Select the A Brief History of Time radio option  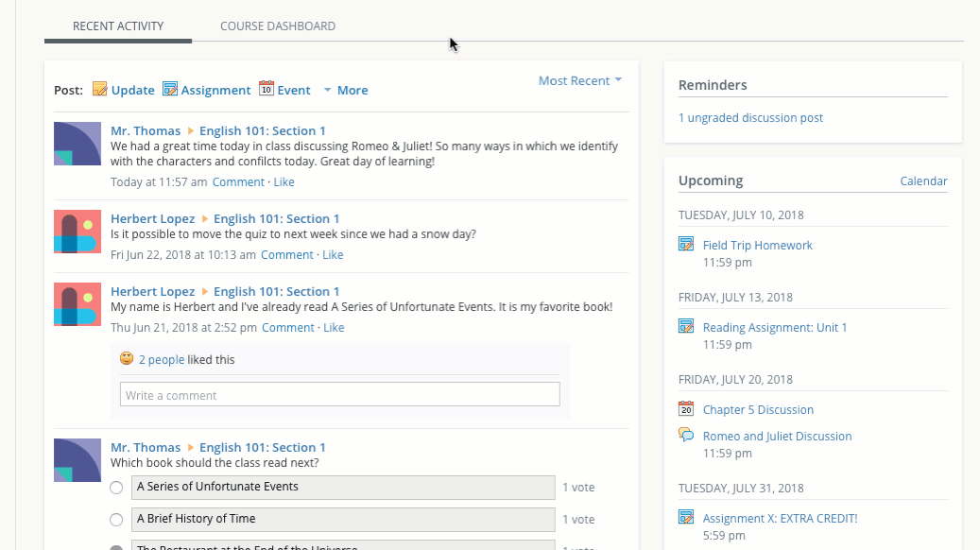click(116, 520)
